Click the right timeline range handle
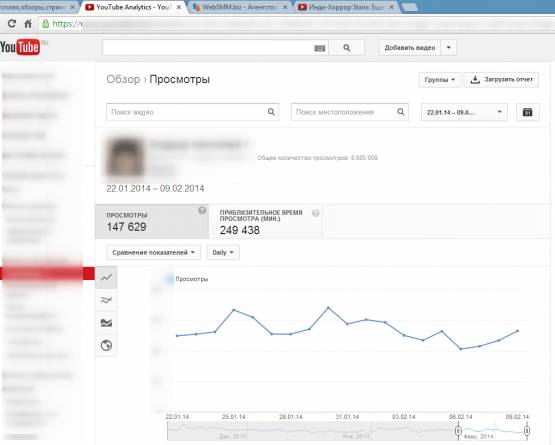The height and width of the screenshot is (445, 555). point(527,431)
